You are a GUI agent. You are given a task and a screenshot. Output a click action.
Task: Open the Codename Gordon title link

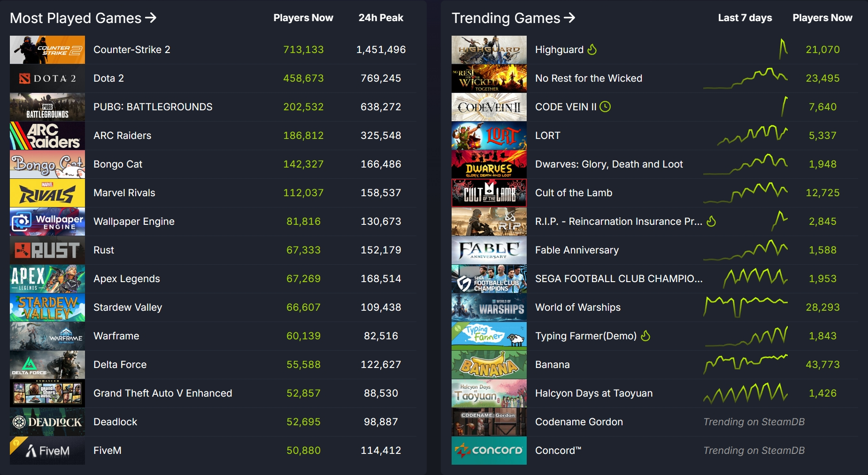coord(579,422)
